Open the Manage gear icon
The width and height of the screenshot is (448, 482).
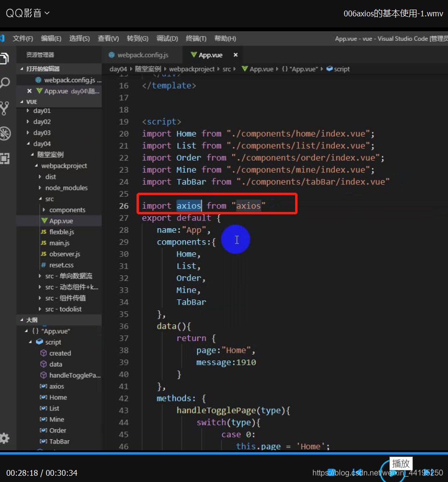pos(5,438)
